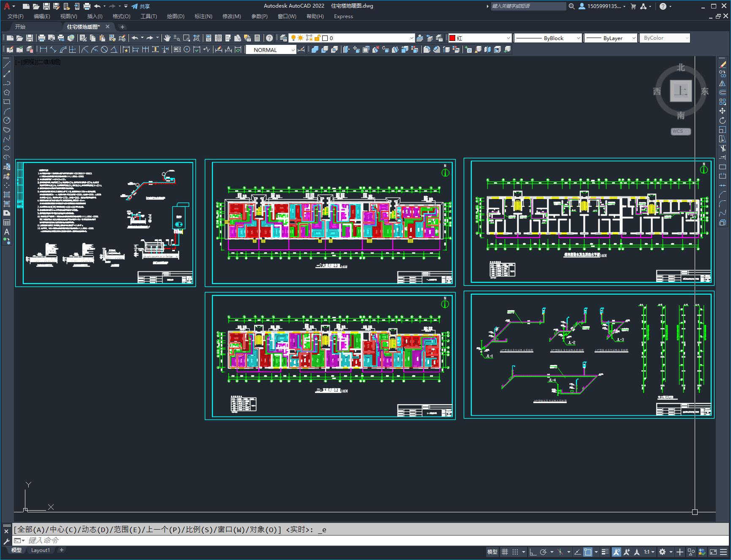Open the color dropdown showing 红
This screenshot has width=731, height=560.
click(480, 38)
